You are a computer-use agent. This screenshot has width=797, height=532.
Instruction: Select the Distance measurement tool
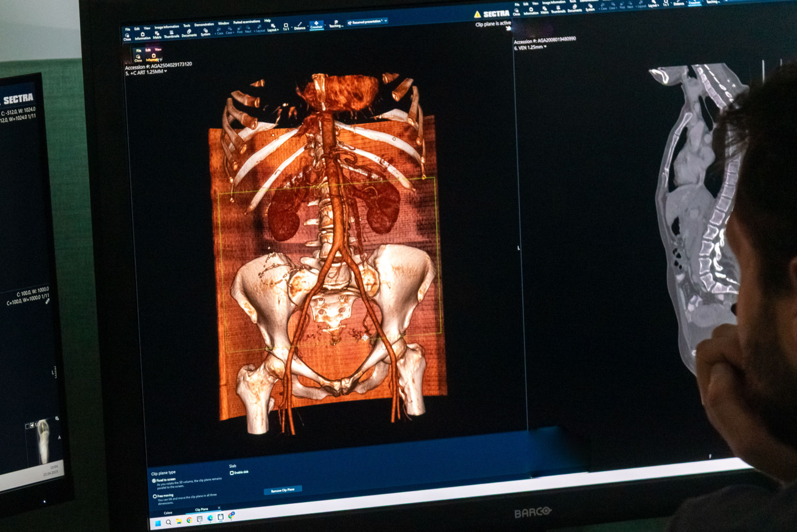(299, 25)
